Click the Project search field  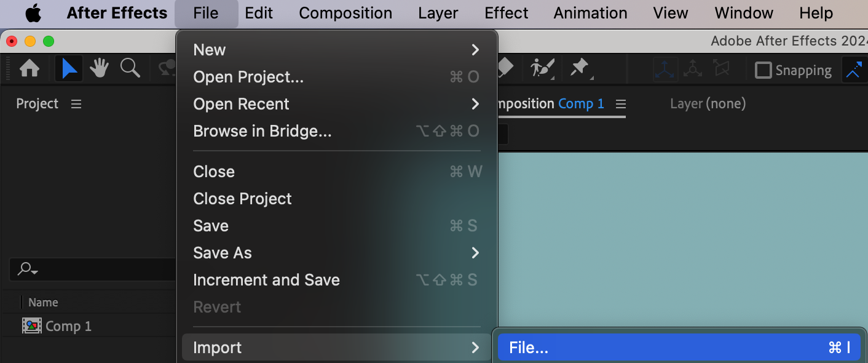(x=92, y=269)
